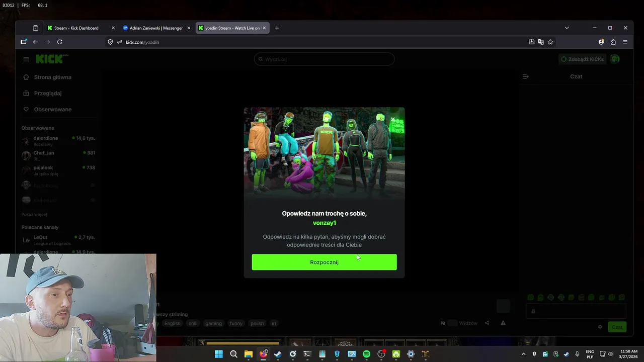Open the LeQut recommended channel

(x=58, y=240)
